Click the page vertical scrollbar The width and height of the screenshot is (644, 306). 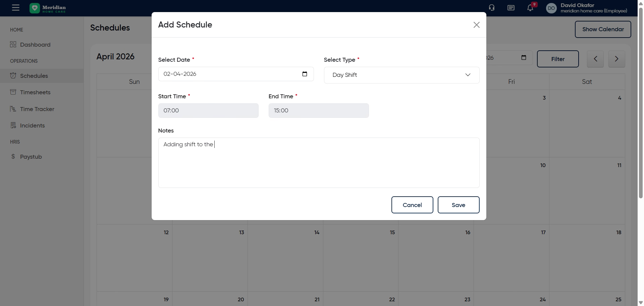(641, 101)
